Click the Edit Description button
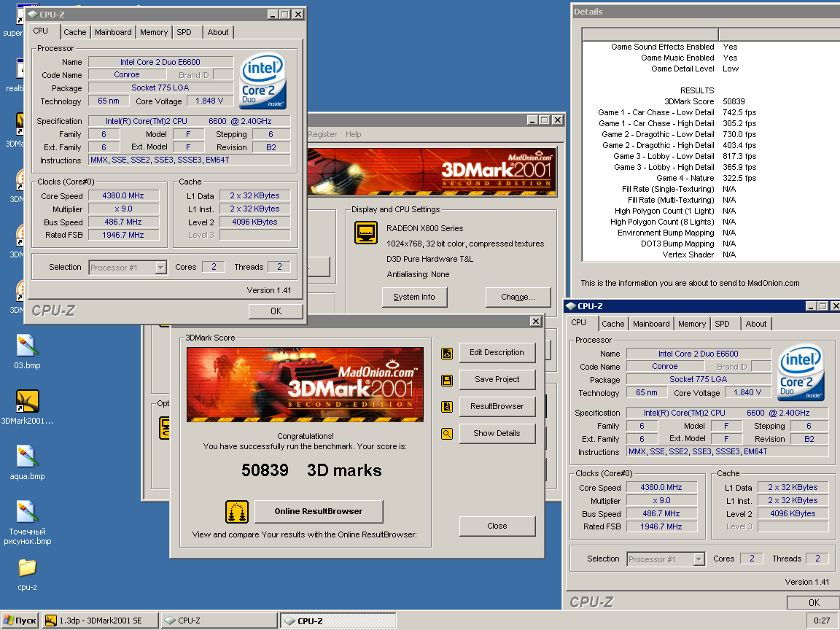Viewport: 840px width, 630px height. (497, 352)
